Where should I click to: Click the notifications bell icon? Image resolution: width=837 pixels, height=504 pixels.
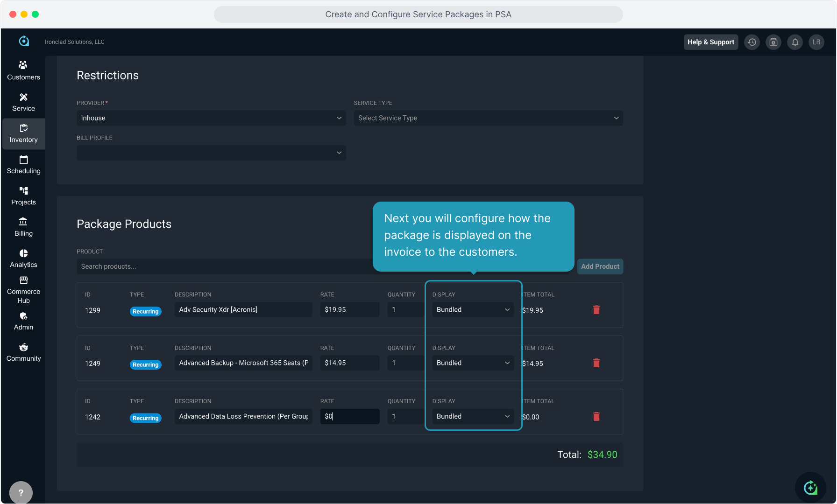click(794, 42)
